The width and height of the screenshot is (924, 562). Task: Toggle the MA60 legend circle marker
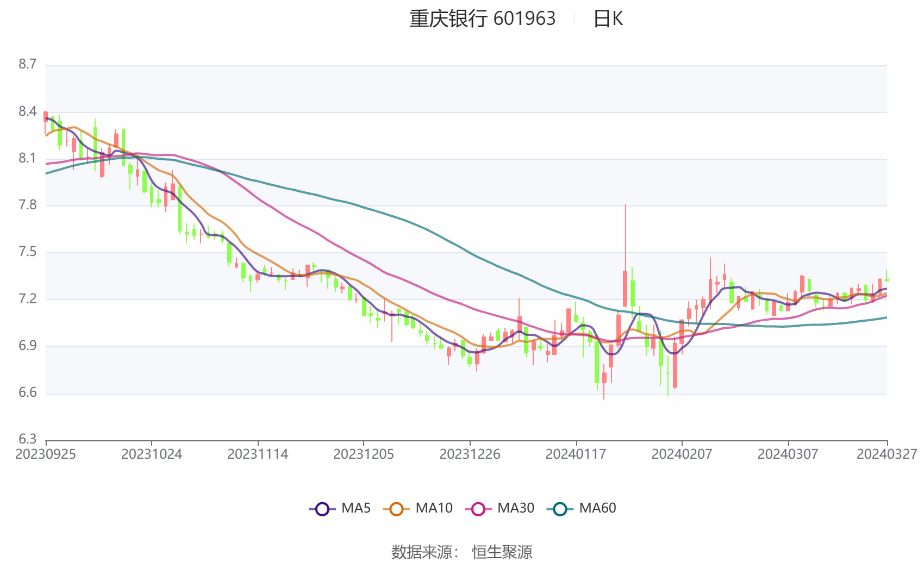(x=560, y=509)
